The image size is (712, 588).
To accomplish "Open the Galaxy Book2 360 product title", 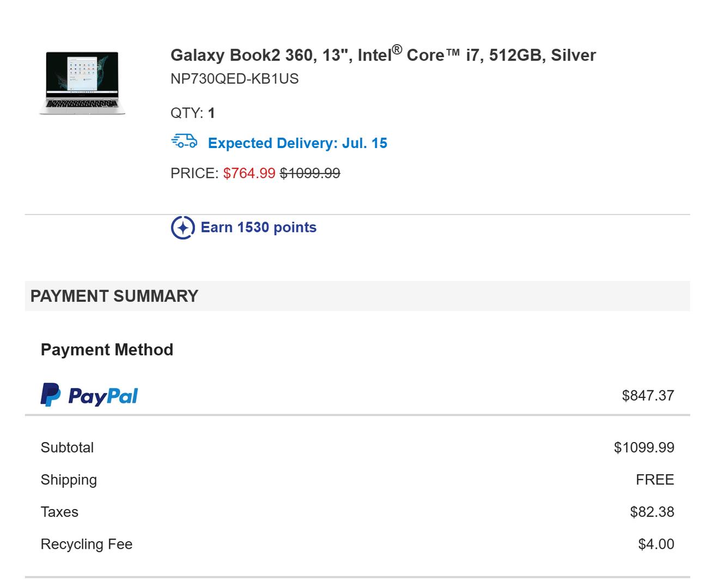I will [383, 54].
